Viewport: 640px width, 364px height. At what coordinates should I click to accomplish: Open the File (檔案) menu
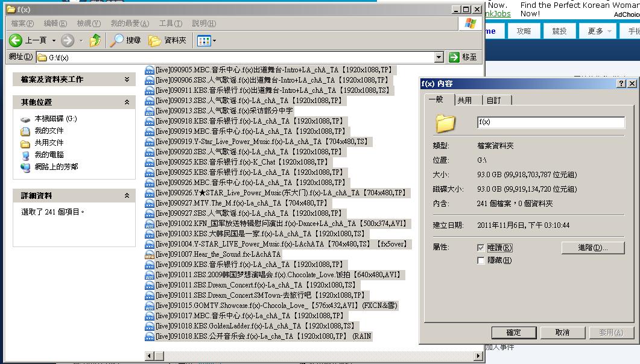(x=22, y=24)
